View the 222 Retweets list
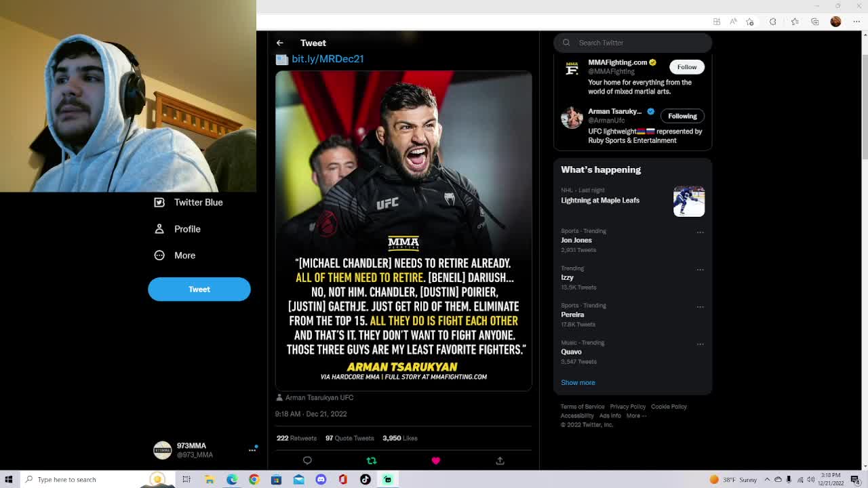This screenshot has height=488, width=868. pyautogui.click(x=296, y=439)
